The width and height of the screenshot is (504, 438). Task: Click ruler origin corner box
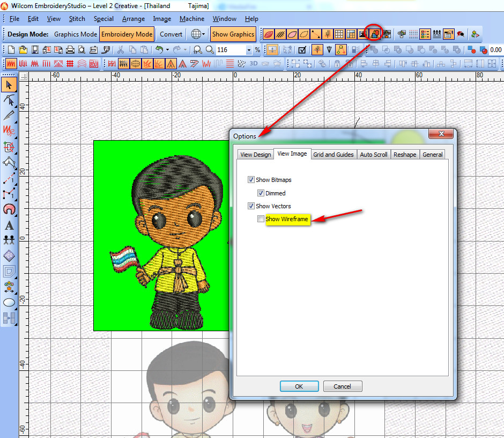coord(24,77)
